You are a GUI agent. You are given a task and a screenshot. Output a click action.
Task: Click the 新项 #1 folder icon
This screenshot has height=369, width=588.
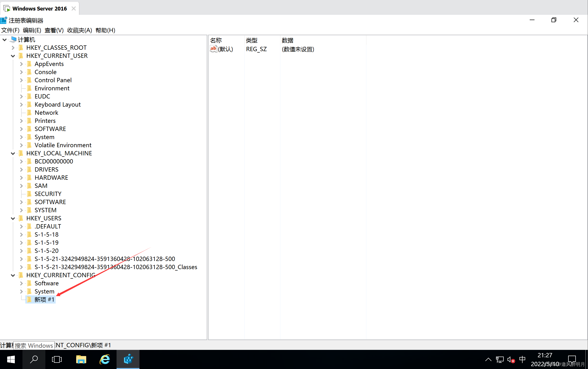tap(29, 299)
